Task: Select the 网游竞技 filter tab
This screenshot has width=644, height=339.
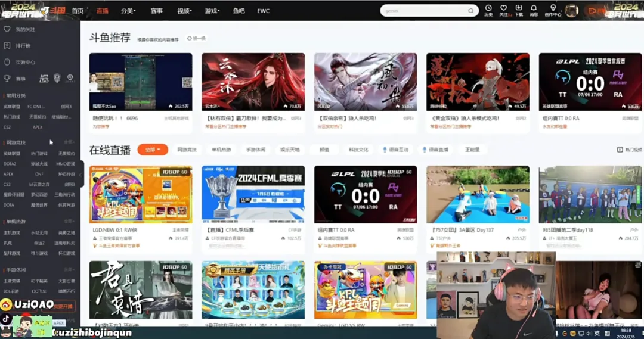Action: click(187, 150)
